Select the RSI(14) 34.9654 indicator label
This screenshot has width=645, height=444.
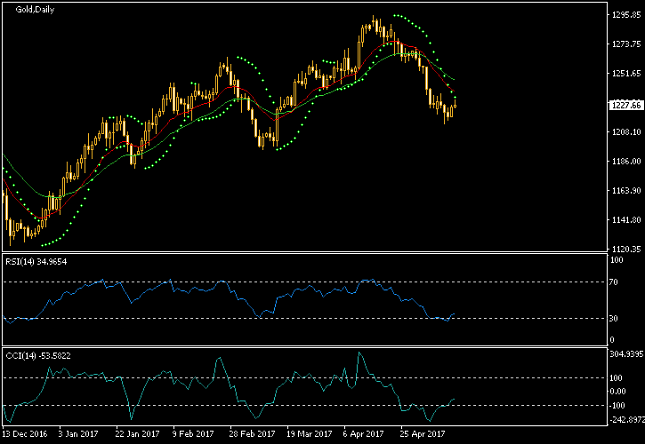(x=36, y=262)
